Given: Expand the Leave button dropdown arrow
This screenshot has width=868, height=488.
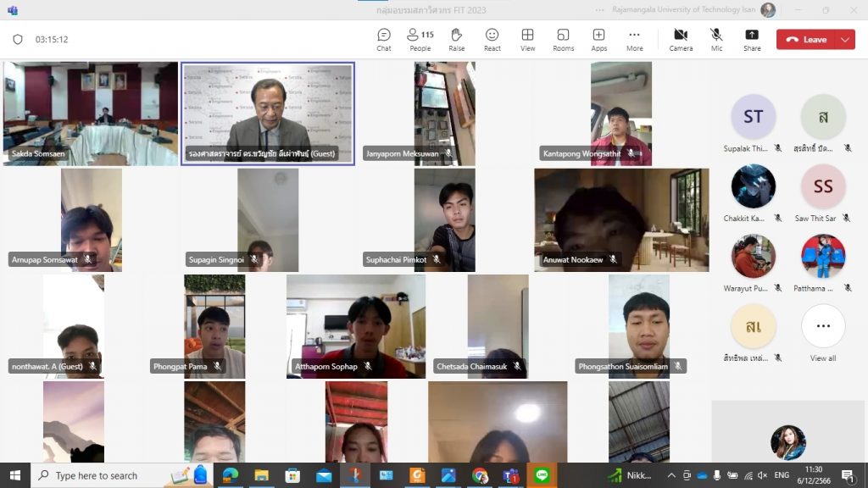Looking at the screenshot, I should (x=845, y=40).
